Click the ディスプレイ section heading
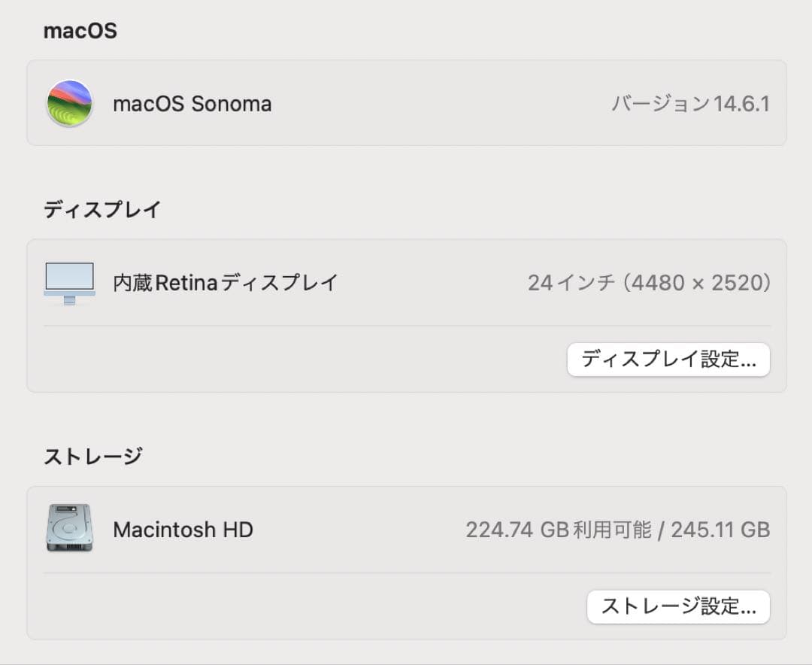The height and width of the screenshot is (665, 812). (101, 209)
